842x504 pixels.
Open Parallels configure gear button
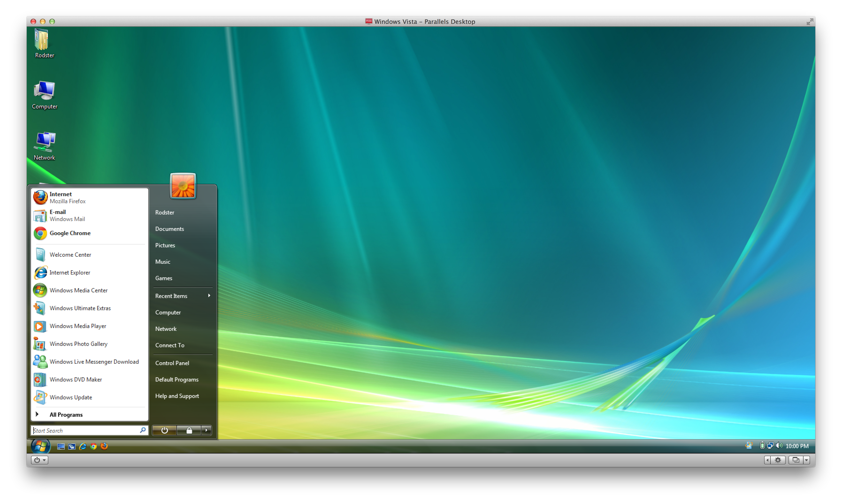778,460
